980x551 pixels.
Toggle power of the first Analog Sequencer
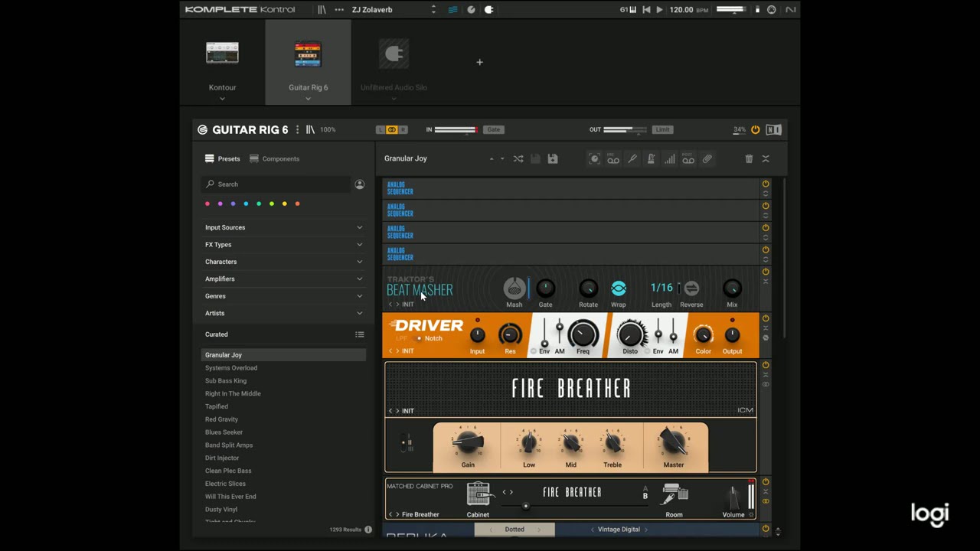pos(765,184)
